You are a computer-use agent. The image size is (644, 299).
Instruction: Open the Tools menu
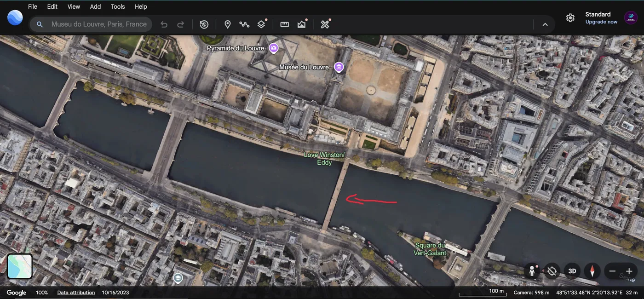(118, 6)
